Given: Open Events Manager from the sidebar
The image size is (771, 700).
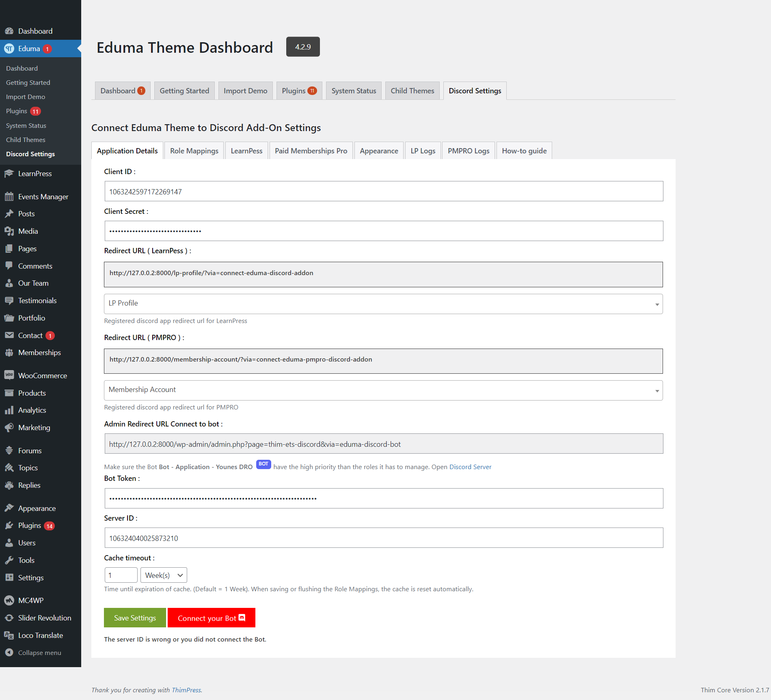Looking at the screenshot, I should (10, 196).
